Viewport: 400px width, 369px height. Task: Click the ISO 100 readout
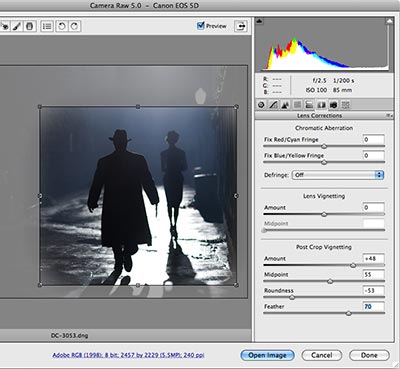316,90
